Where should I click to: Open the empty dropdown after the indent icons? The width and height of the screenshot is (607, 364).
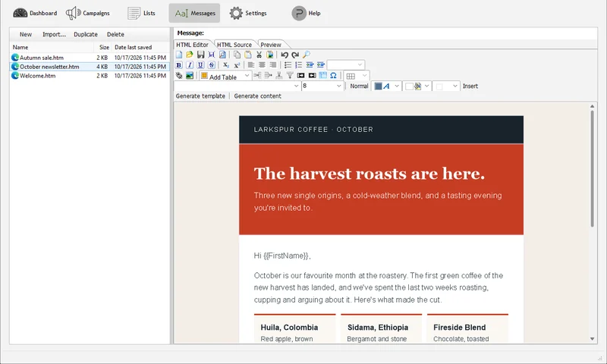pos(346,64)
